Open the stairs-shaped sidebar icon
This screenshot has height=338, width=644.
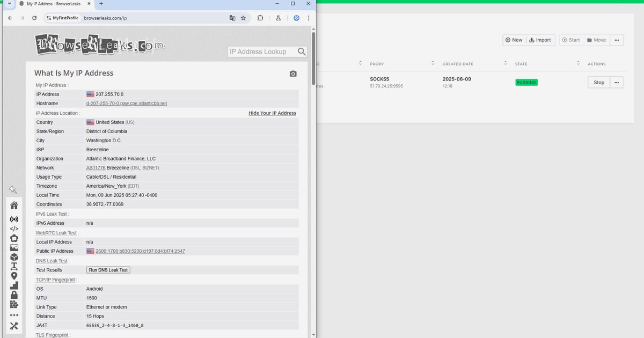click(14, 285)
